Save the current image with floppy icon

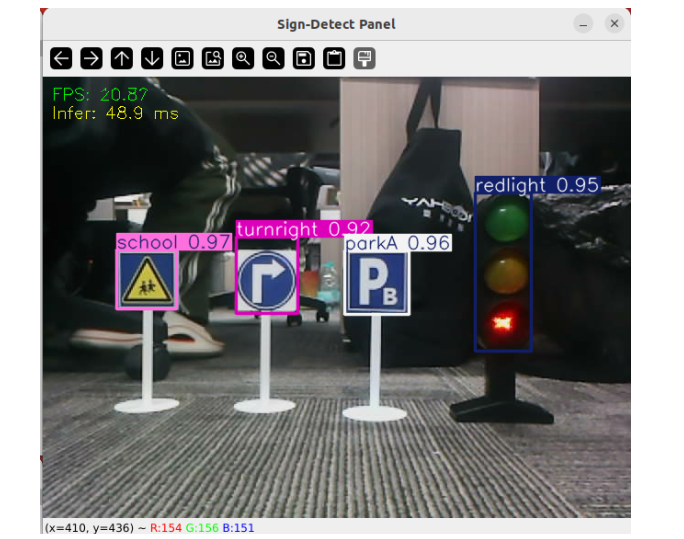tap(304, 58)
